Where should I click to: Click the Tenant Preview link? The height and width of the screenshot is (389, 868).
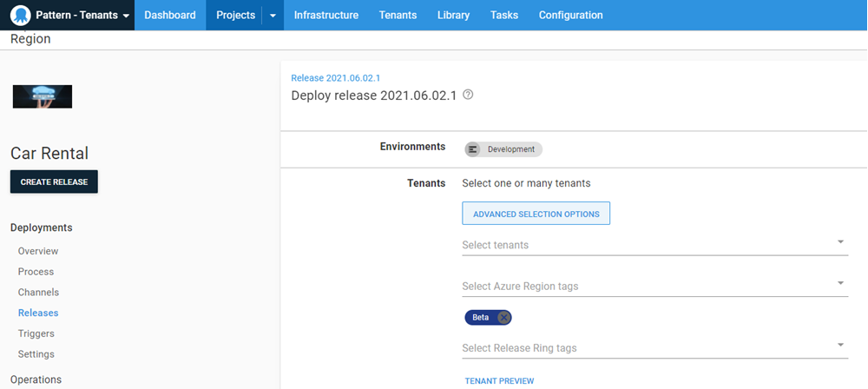pos(499,381)
